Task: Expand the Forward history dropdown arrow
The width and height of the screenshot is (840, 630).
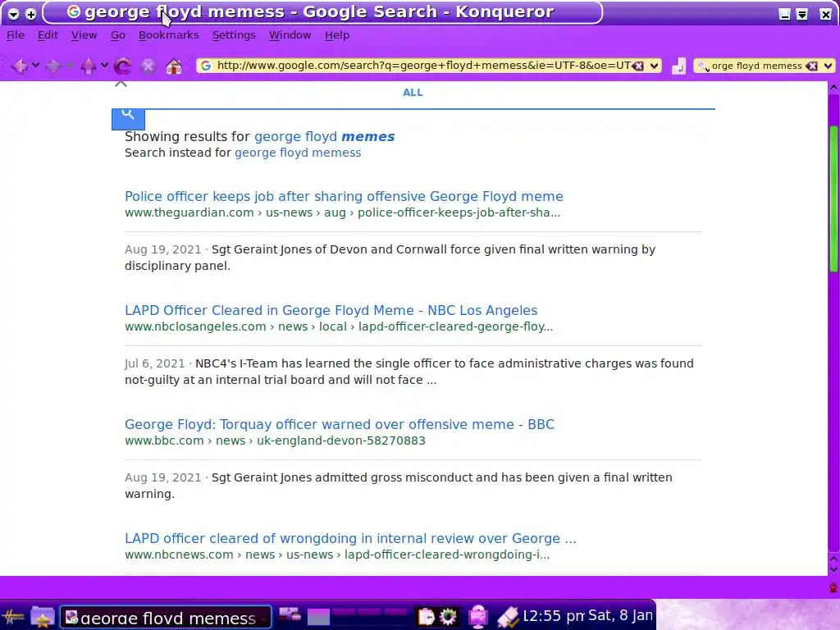Action: (70, 66)
